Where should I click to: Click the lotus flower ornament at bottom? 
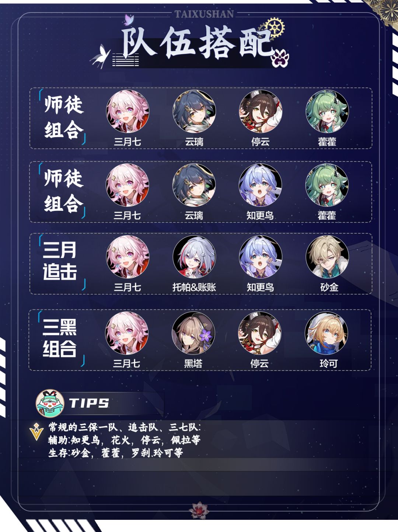199,510
